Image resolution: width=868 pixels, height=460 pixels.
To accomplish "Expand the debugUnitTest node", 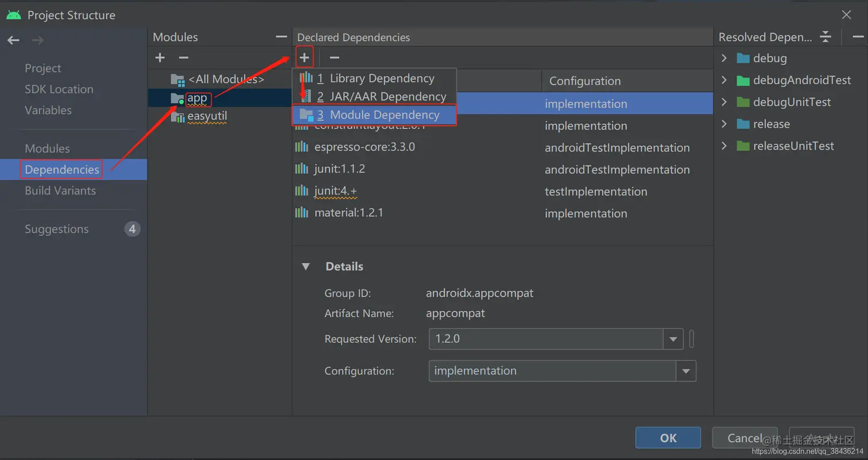I will (x=724, y=102).
